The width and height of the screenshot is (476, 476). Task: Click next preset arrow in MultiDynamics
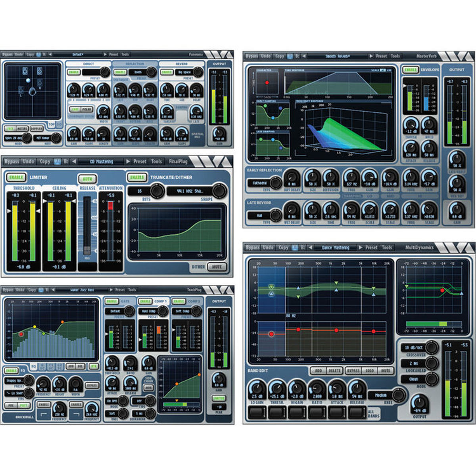(x=360, y=248)
